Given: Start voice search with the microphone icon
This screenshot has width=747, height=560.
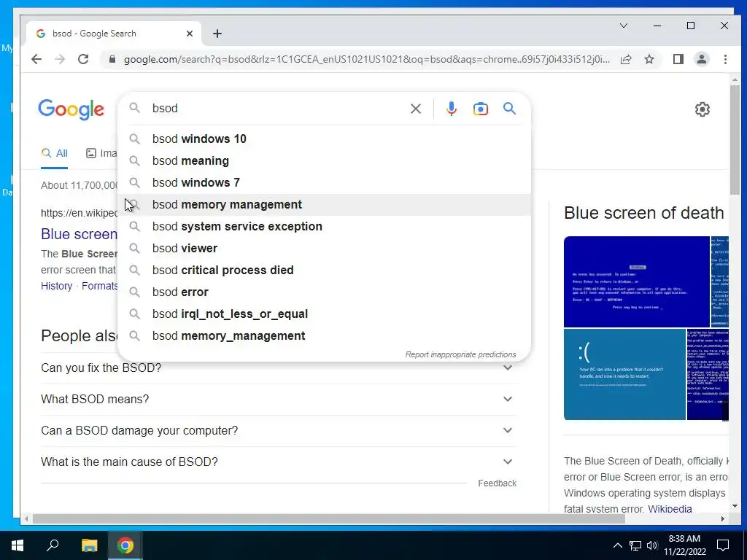Looking at the screenshot, I should tap(451, 109).
